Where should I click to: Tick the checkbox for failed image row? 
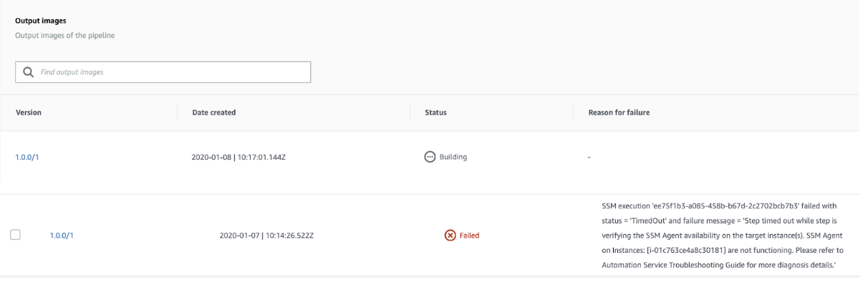pyautogui.click(x=16, y=234)
